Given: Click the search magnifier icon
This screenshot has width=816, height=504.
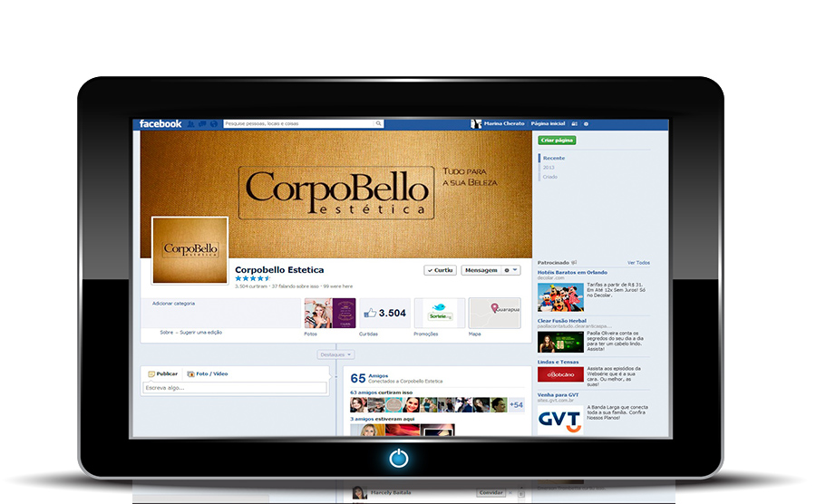Looking at the screenshot, I should (x=378, y=124).
